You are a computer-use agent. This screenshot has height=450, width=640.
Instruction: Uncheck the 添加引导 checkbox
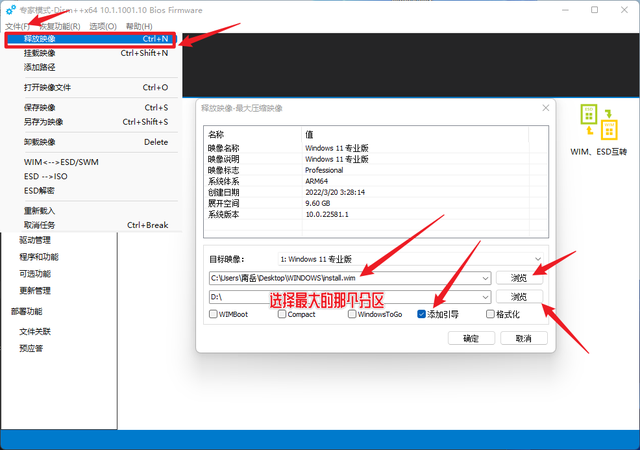[x=422, y=314]
